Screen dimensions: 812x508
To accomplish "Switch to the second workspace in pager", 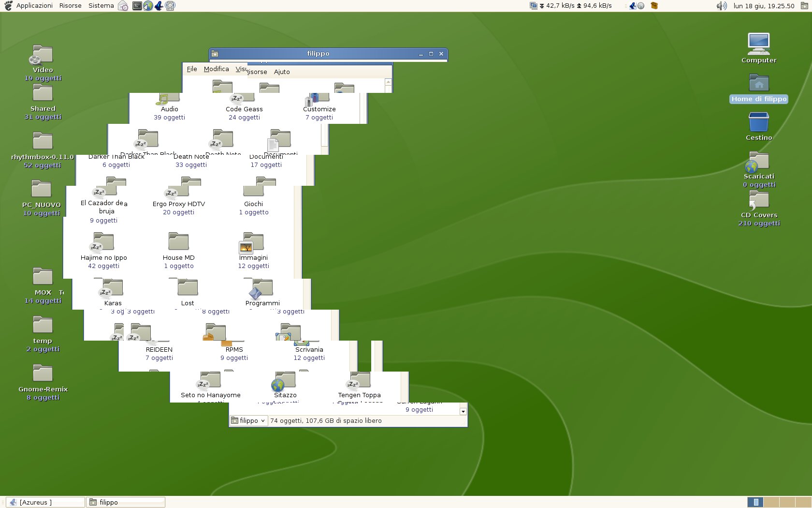I will 771,502.
